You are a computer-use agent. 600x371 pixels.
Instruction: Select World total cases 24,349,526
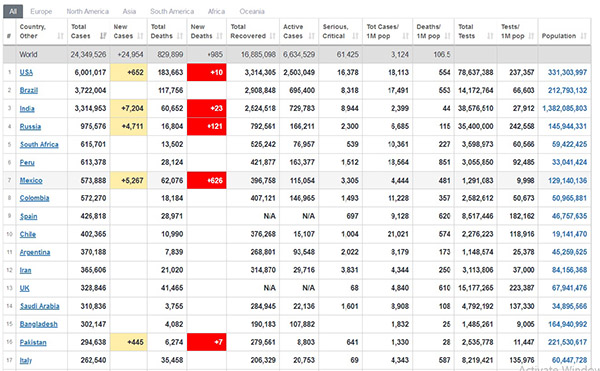point(88,55)
